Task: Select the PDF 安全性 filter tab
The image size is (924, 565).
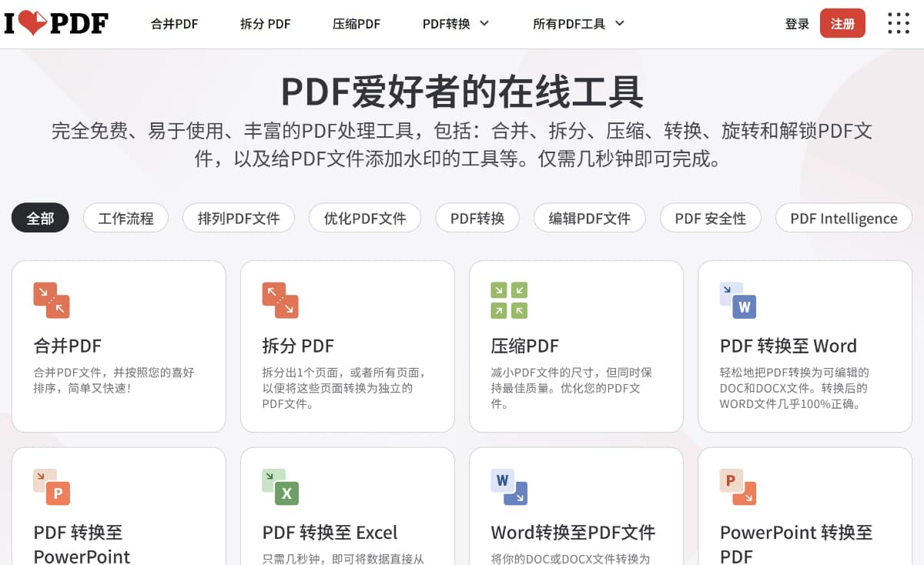Action: tap(711, 218)
